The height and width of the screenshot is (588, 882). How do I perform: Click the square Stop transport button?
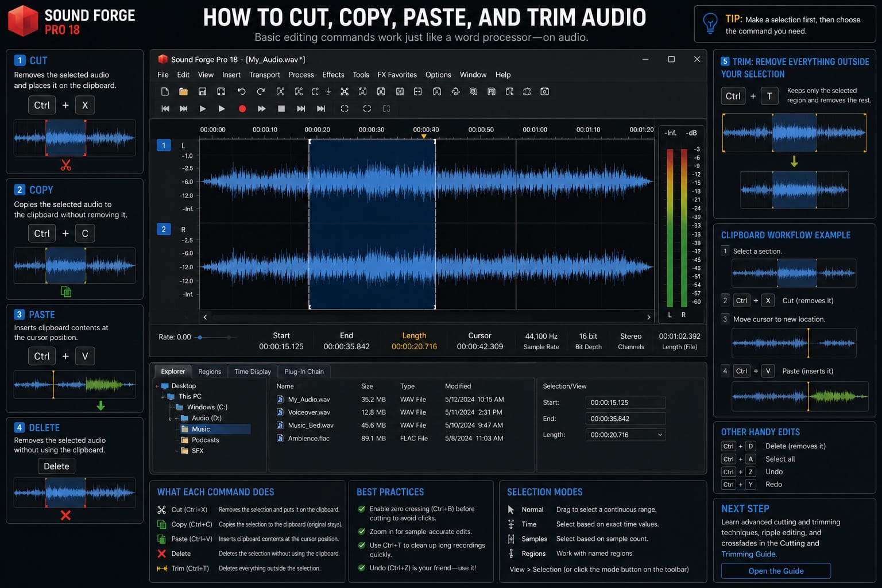point(281,109)
